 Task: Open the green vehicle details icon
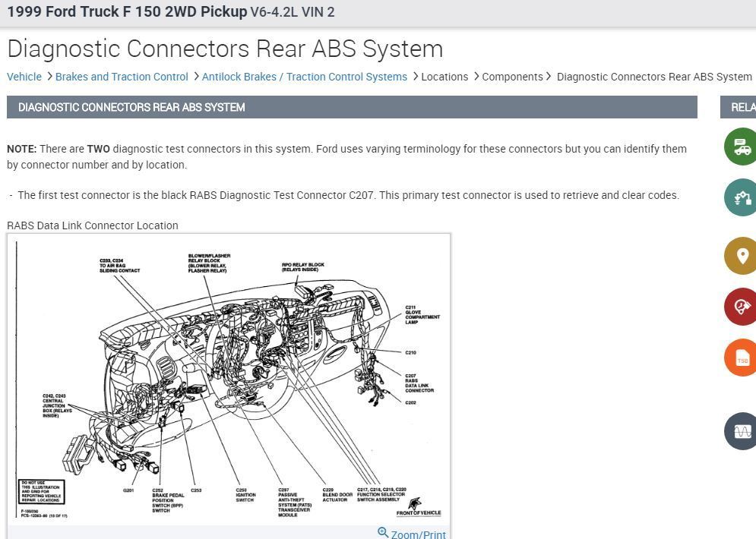point(741,146)
